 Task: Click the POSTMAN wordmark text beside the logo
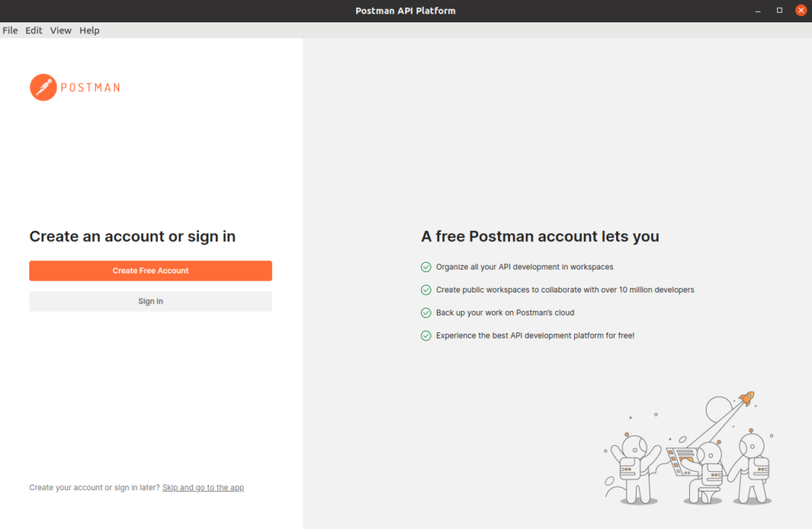(90, 87)
